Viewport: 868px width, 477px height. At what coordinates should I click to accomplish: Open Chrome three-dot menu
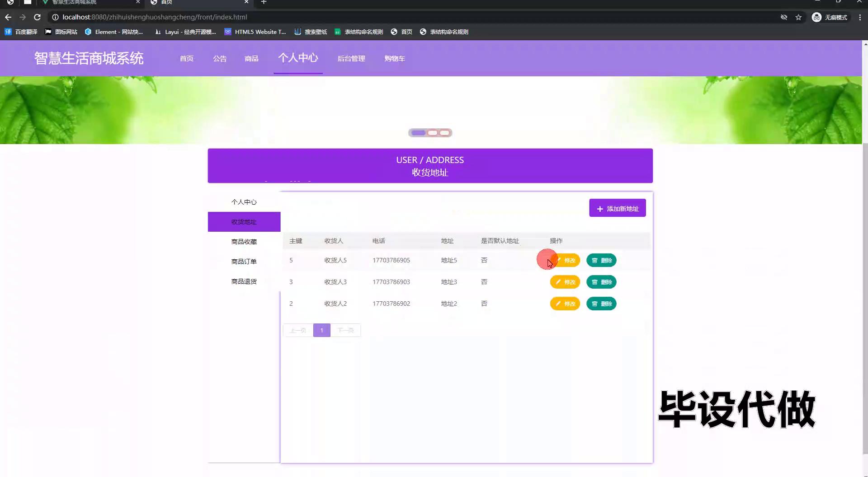point(859,17)
